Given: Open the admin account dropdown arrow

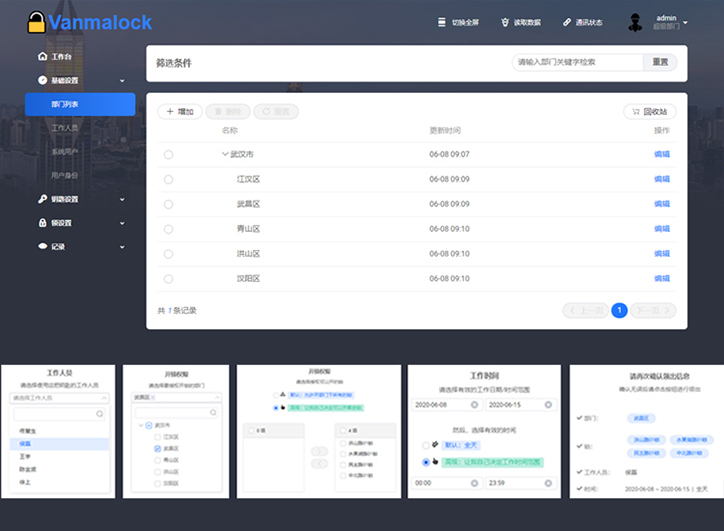Looking at the screenshot, I should pos(685,19).
